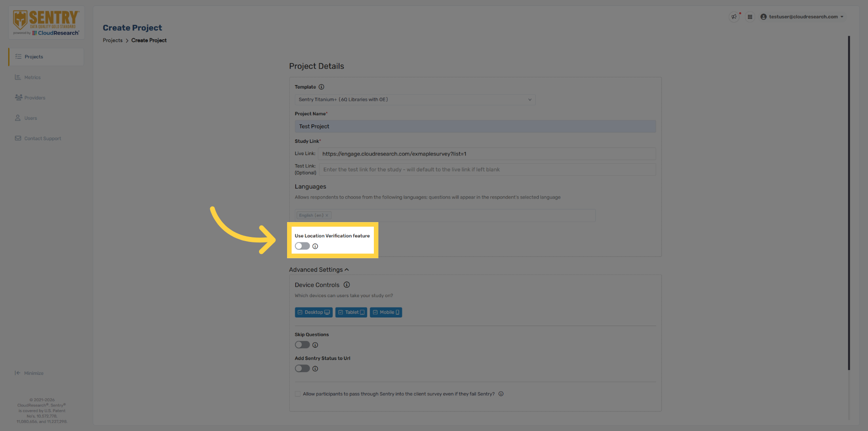Navigate to Projects via the breadcrumb link

click(x=113, y=40)
